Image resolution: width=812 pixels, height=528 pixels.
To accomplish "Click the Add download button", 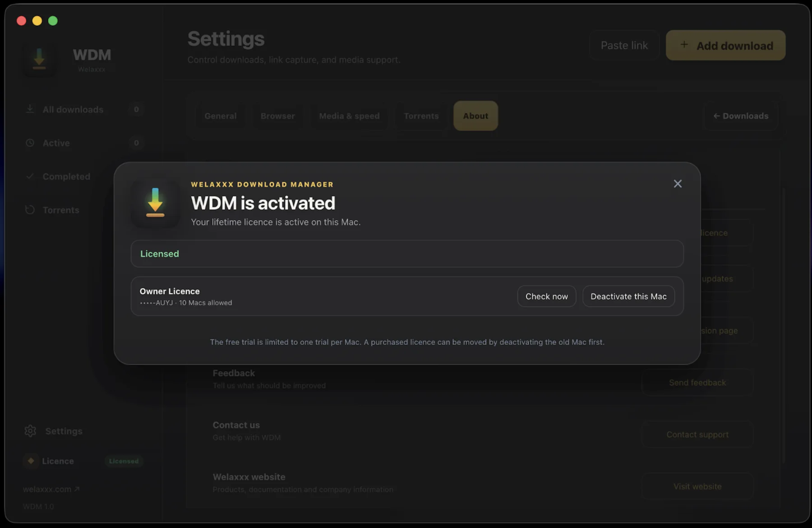I will click(725, 45).
